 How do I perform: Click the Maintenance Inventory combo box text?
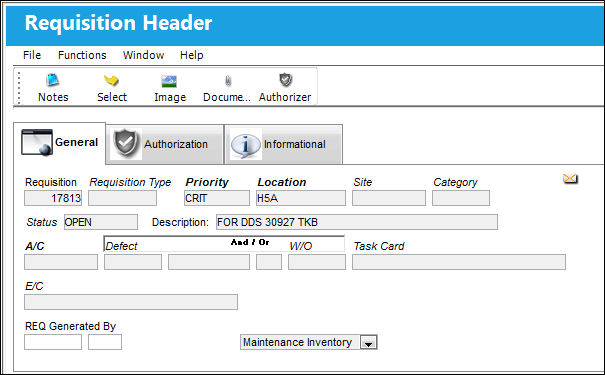click(x=297, y=342)
